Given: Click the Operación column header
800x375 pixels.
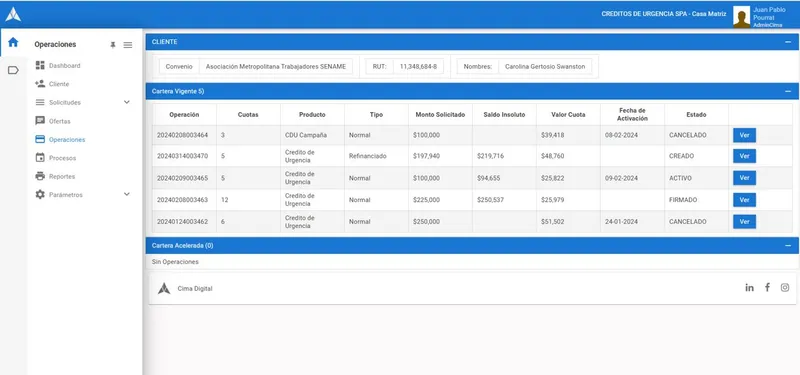Looking at the screenshot, I should (184, 115).
